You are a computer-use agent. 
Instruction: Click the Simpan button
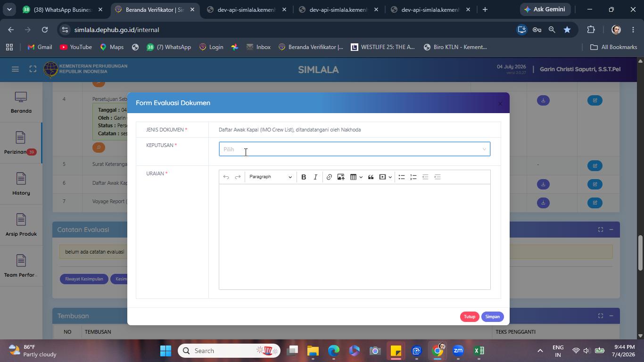tap(492, 317)
